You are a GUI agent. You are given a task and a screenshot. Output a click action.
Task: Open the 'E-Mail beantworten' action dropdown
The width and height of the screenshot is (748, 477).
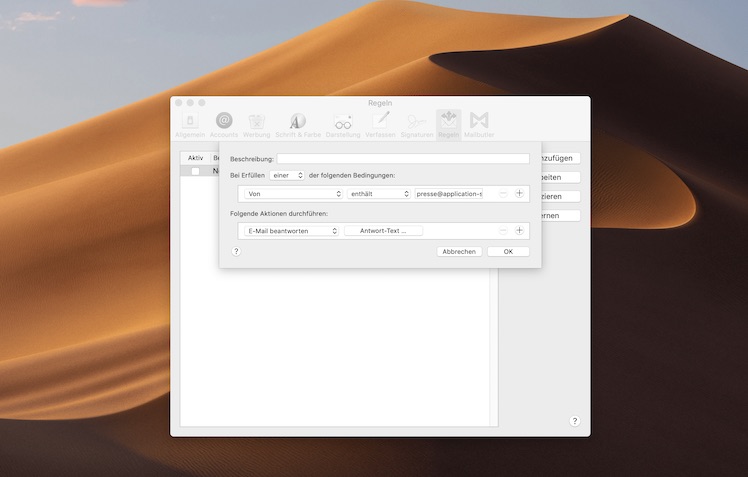point(291,231)
